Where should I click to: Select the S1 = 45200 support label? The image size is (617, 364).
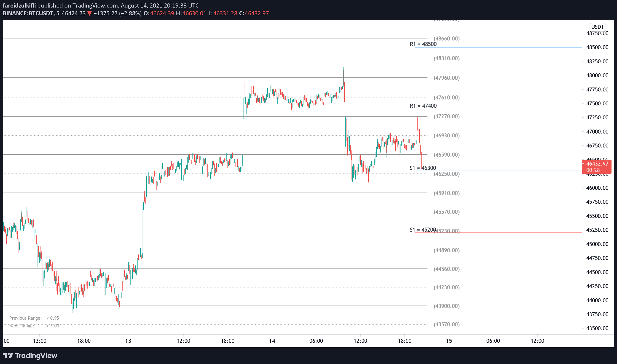click(x=422, y=230)
